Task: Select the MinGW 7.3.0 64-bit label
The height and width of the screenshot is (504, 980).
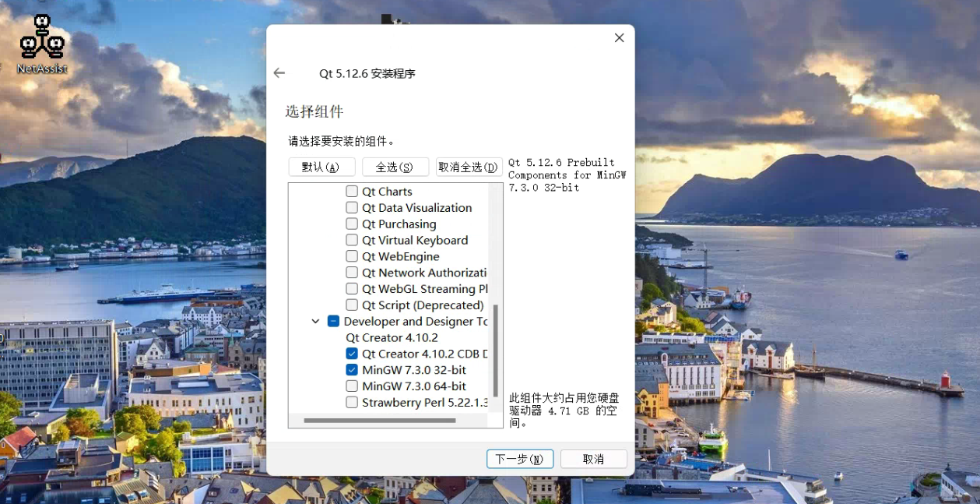Action: pyautogui.click(x=414, y=386)
